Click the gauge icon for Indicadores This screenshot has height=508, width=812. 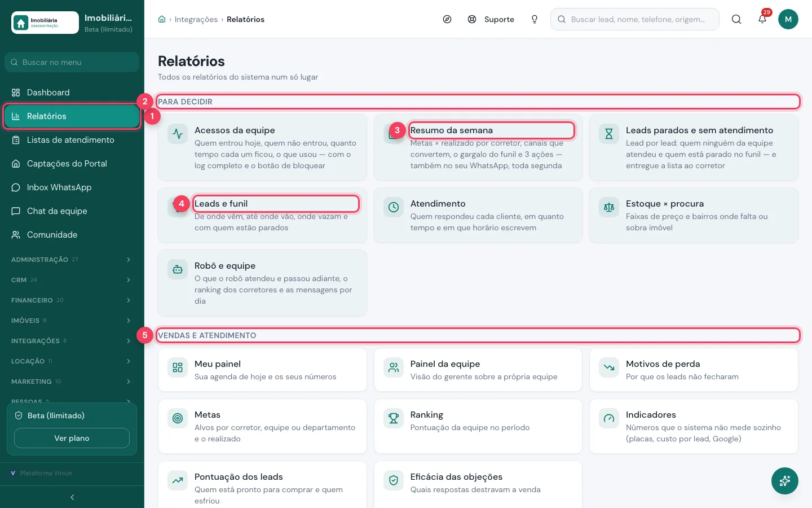609,419
